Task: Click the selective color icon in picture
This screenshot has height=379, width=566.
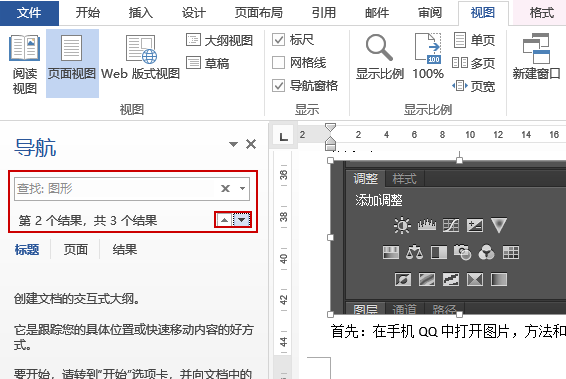Action: [x=475, y=279]
